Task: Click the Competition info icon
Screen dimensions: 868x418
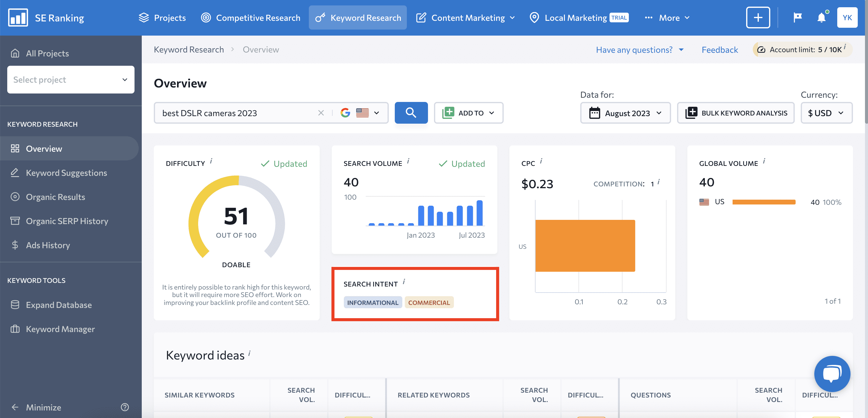Action: [658, 182]
